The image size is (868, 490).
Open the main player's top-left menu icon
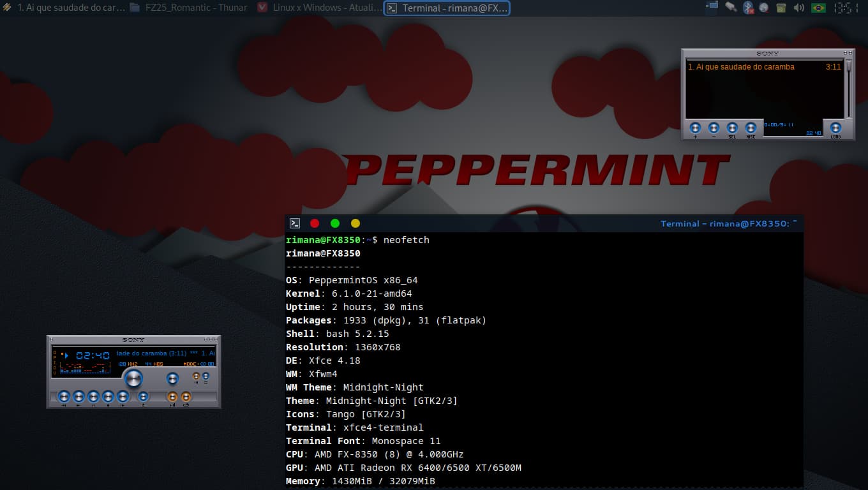tap(51, 339)
